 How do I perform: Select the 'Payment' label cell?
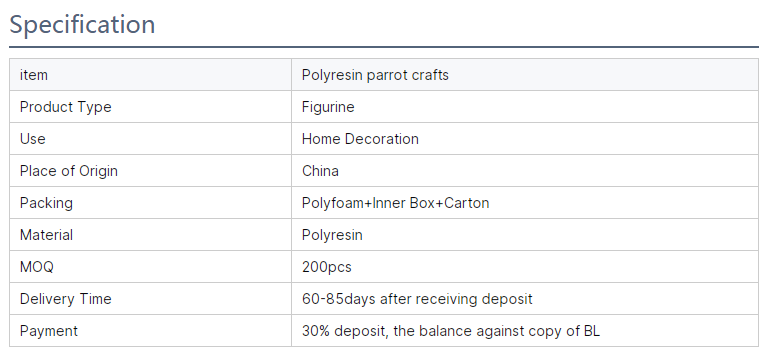click(x=150, y=331)
